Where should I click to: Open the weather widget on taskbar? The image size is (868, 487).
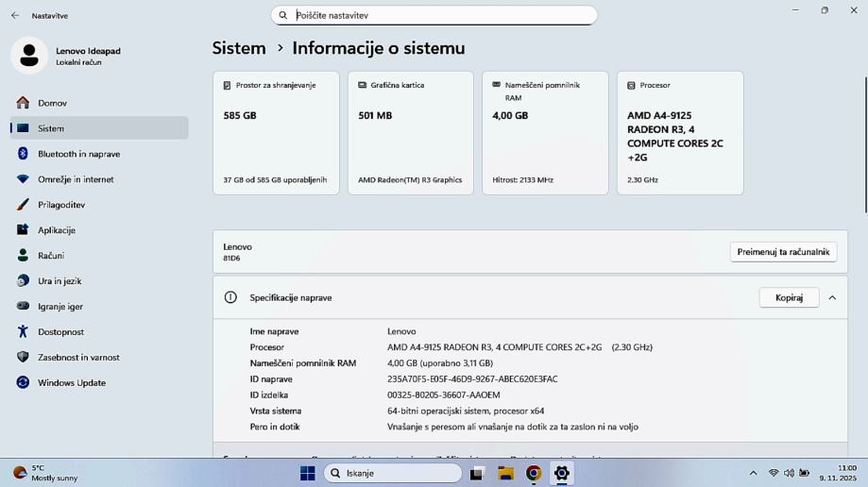(45, 473)
